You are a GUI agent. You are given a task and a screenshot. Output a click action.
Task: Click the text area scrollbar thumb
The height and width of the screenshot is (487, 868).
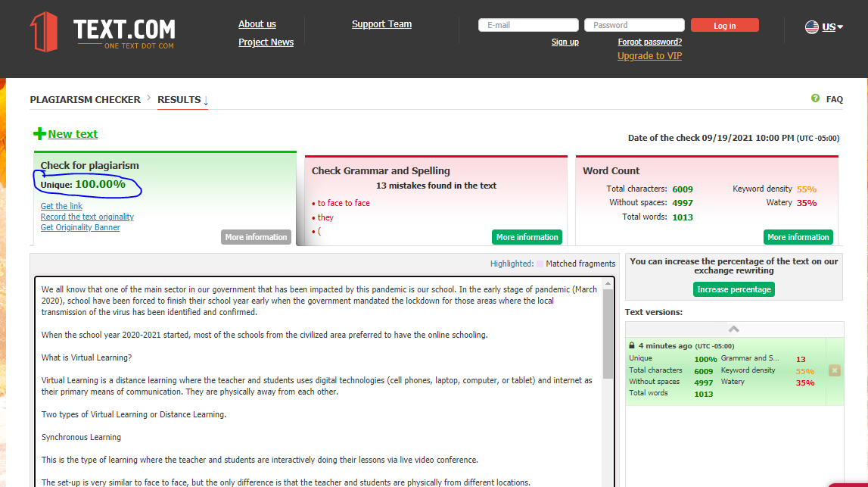point(608,334)
